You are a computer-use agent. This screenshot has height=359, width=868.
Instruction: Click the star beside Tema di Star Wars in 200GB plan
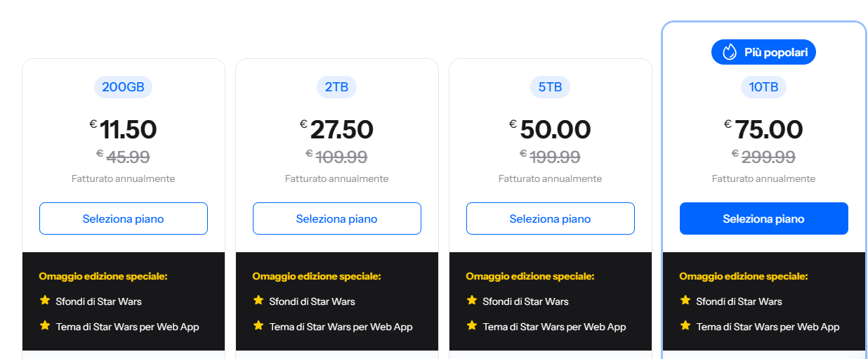[x=45, y=326]
